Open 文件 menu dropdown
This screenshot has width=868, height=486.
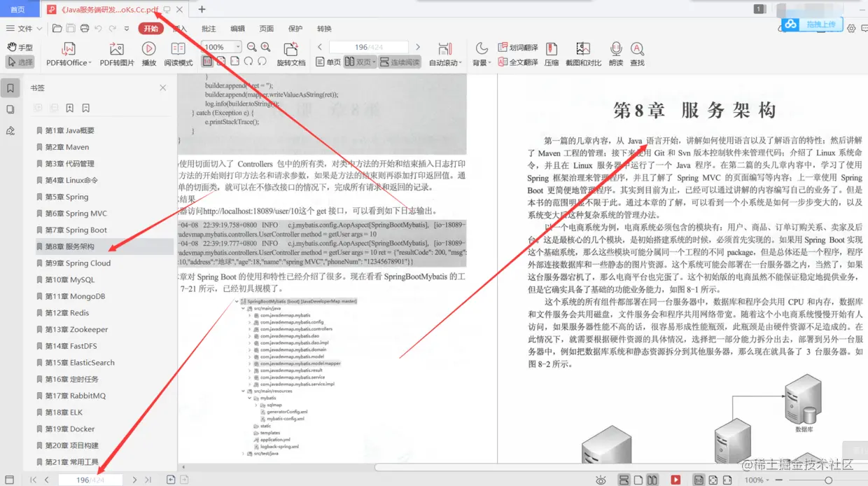(x=24, y=29)
